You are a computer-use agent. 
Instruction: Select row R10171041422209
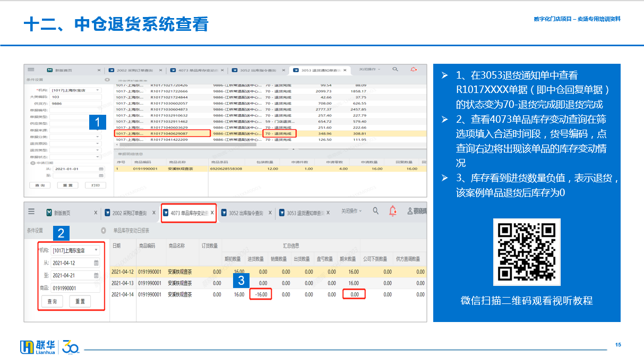[x=270, y=140]
